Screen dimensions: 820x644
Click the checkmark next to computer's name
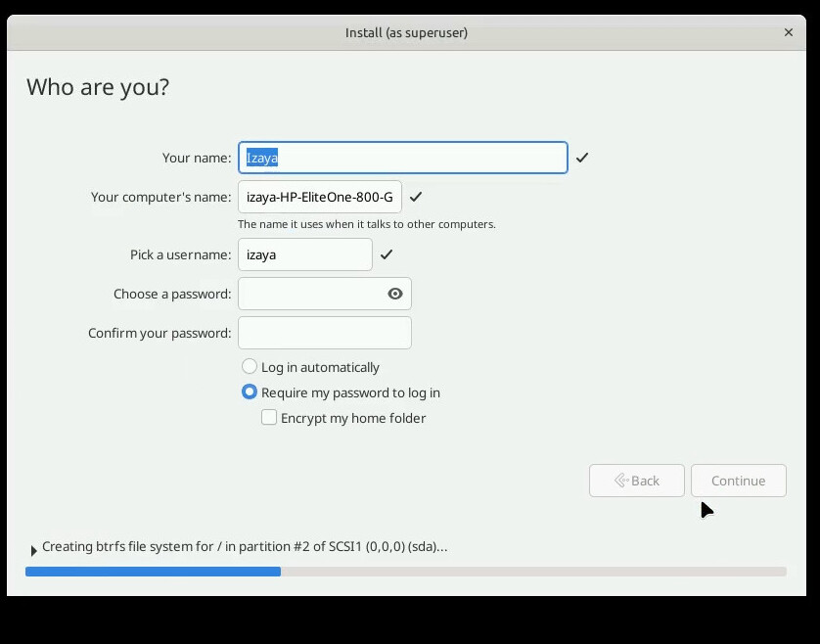(416, 197)
